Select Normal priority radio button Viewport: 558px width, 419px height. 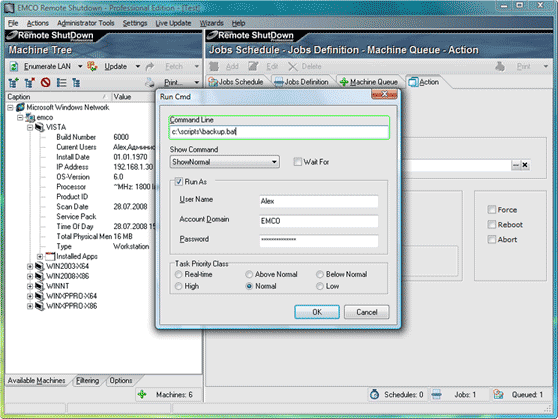249,286
